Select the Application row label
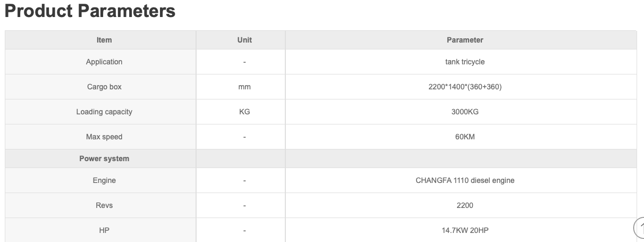 point(104,62)
